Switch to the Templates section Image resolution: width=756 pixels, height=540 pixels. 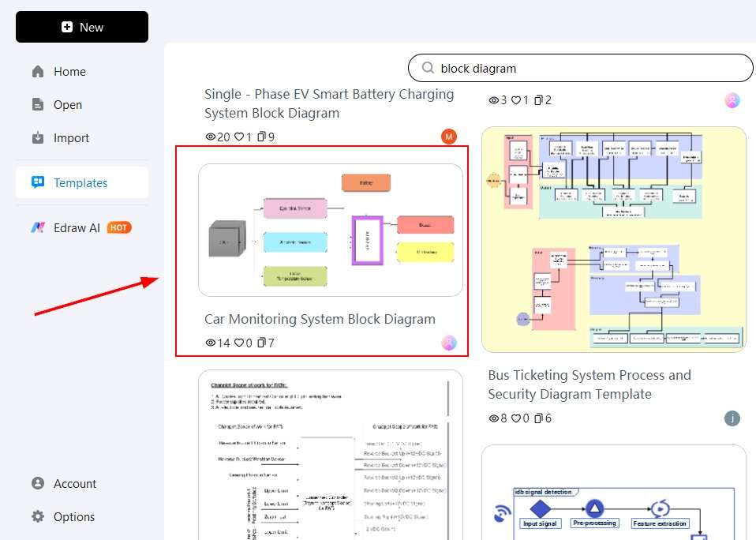tap(81, 182)
